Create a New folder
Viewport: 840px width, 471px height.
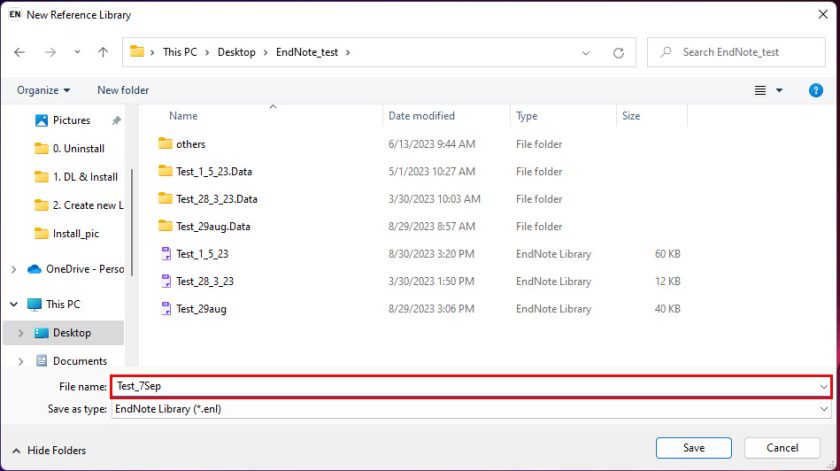click(123, 90)
